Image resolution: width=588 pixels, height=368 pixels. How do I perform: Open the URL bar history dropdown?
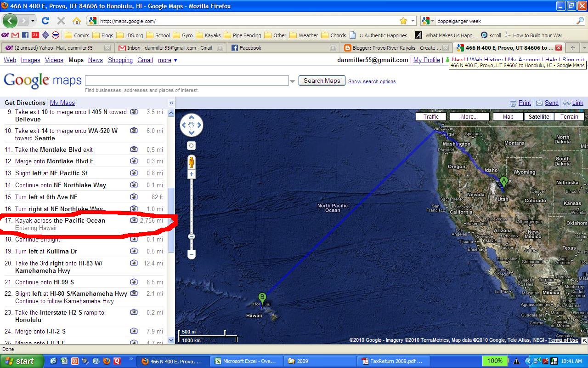coord(413,21)
